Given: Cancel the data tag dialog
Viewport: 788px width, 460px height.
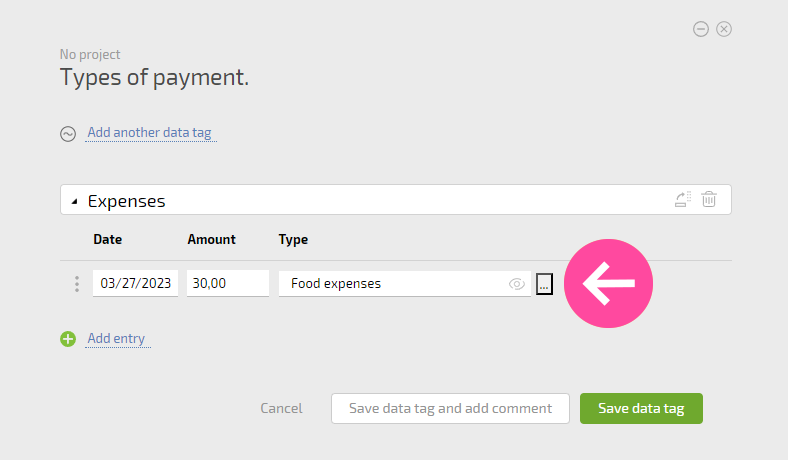Looking at the screenshot, I should [x=281, y=408].
